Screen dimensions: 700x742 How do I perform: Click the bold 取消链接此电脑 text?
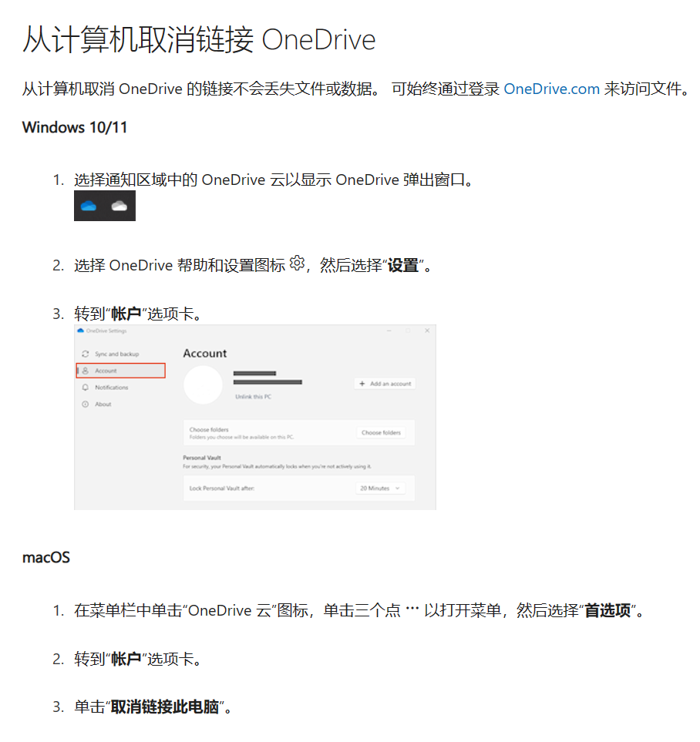point(165,707)
